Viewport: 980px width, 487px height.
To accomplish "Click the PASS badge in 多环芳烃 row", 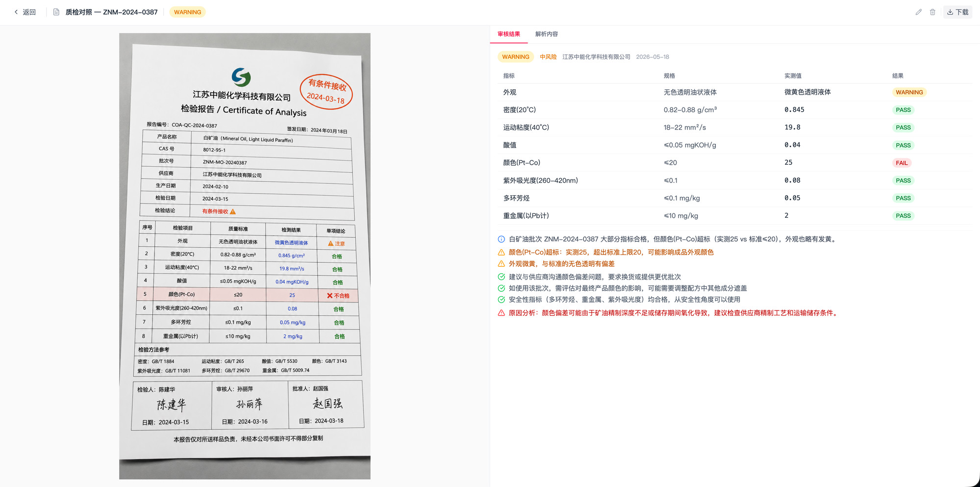I will point(903,198).
